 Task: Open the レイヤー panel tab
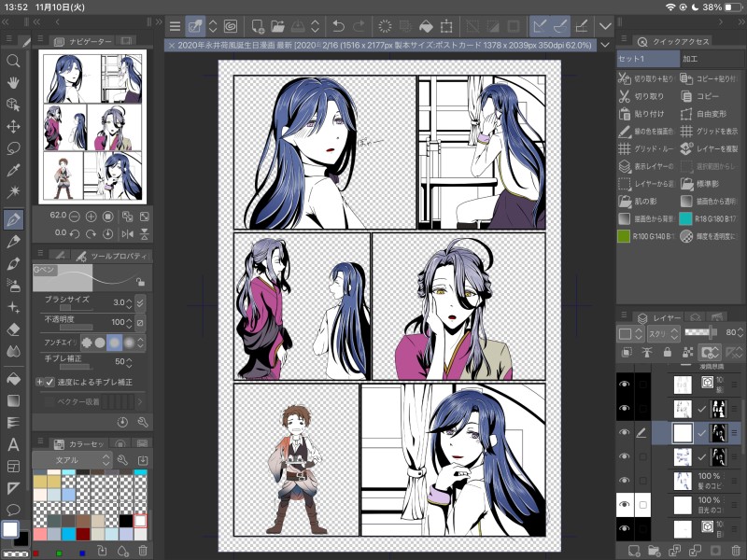[x=659, y=317]
